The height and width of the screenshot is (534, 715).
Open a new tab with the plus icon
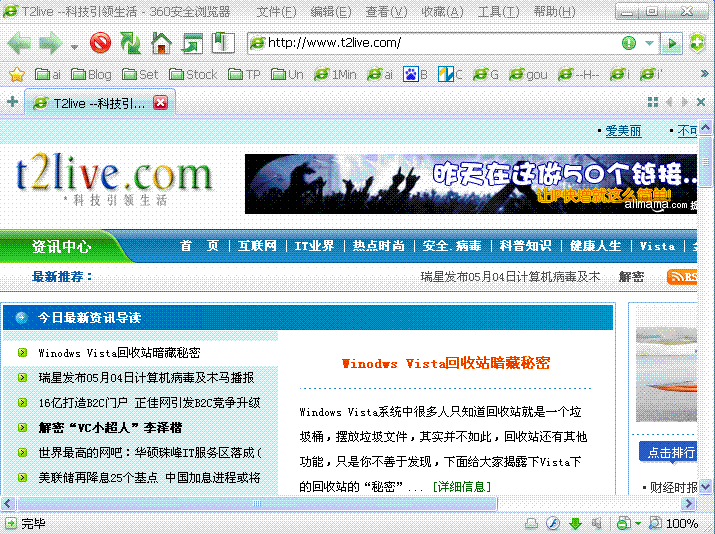[x=12, y=102]
